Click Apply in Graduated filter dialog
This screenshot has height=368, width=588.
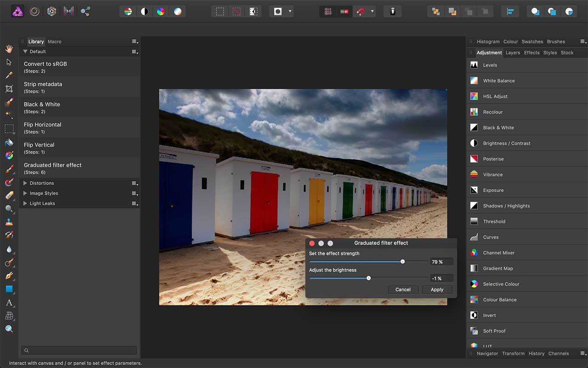pyautogui.click(x=437, y=289)
